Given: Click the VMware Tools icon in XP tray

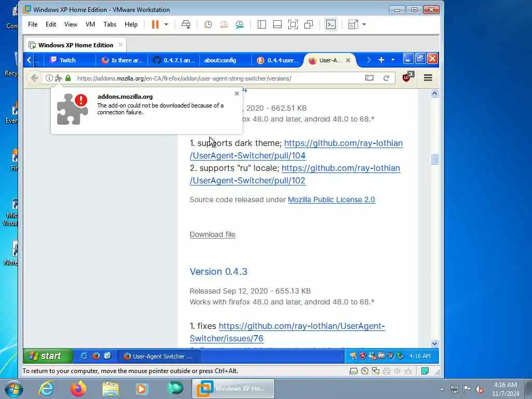Looking at the screenshot, I should [381, 355].
